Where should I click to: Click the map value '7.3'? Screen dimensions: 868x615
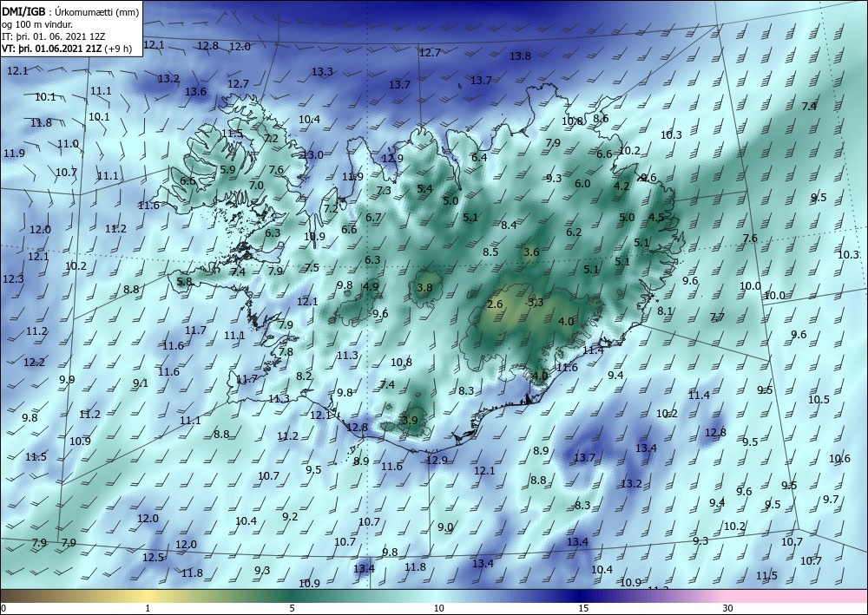pyautogui.click(x=384, y=190)
